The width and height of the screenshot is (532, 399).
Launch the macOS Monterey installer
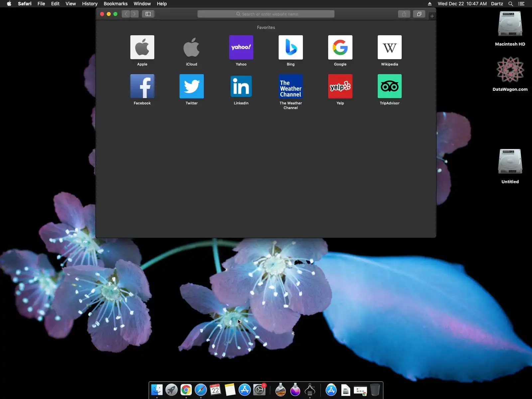pos(295,390)
